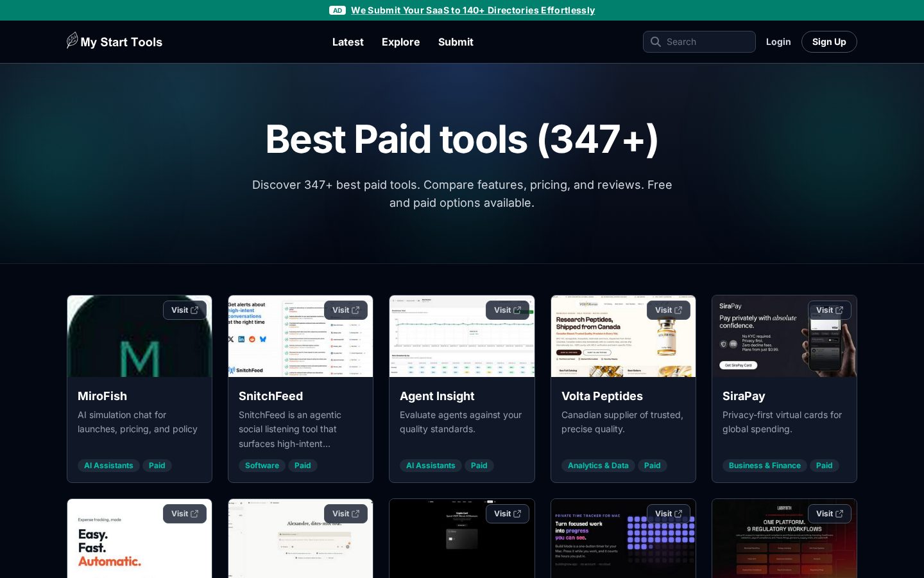Click the Search input field

[699, 42]
